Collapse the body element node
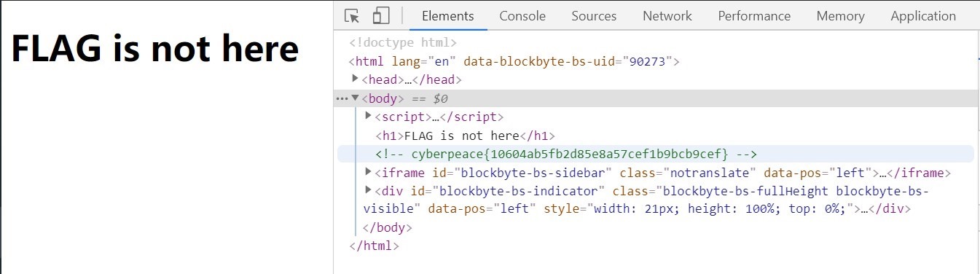 [355, 98]
